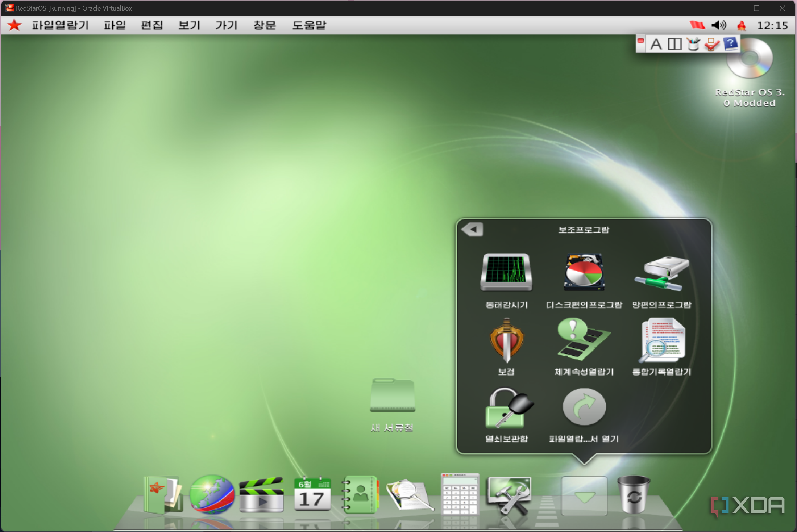Open the calendar dock icon showing 17
The image size is (797, 532).
coord(312,494)
